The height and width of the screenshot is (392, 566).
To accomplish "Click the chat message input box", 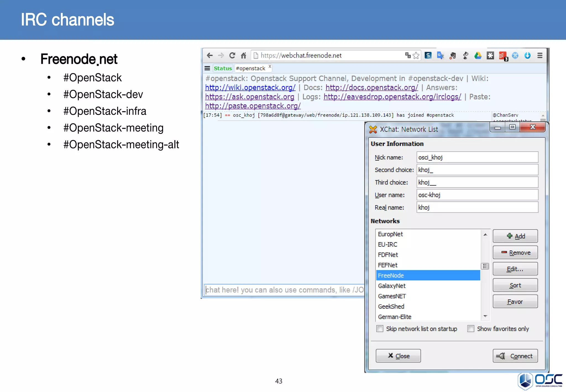I will (284, 290).
